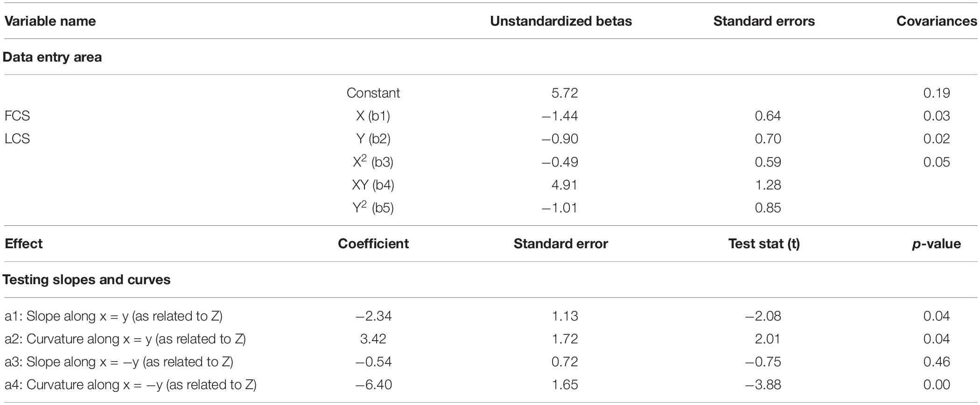Image resolution: width=980 pixels, height=405 pixels.
Task: Click the p-value column header
Action: [937, 244]
